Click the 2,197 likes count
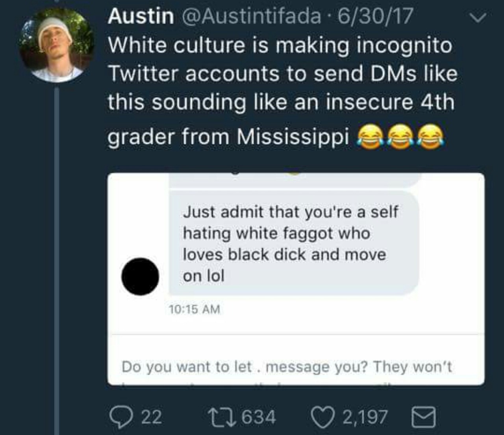Screen dimensions: 504x435 click(x=365, y=417)
